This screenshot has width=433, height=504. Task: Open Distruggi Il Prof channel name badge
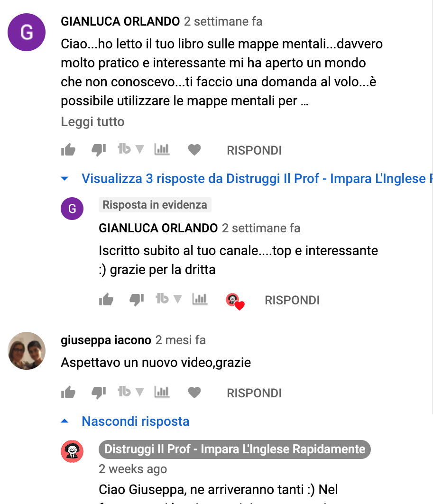(x=235, y=449)
